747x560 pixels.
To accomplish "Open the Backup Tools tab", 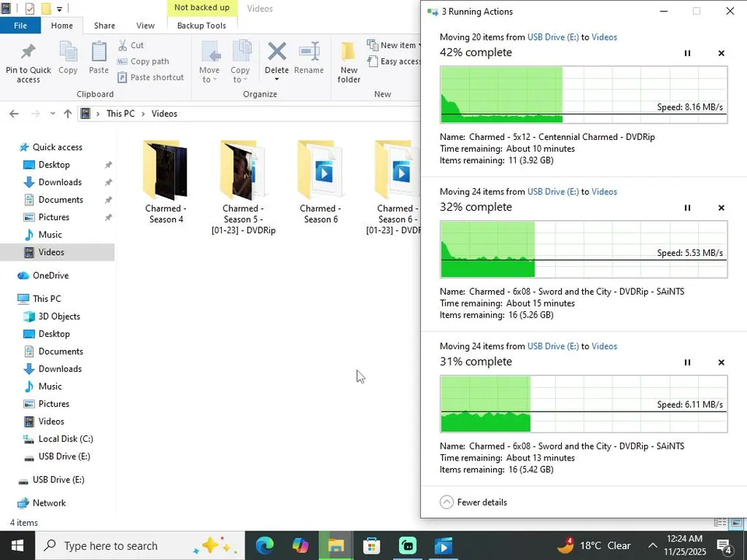I will click(202, 25).
